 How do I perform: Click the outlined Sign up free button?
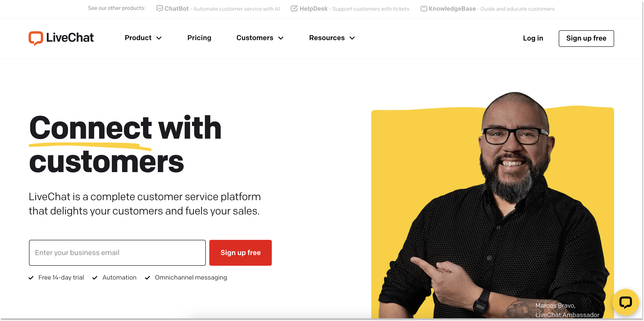[x=586, y=39]
